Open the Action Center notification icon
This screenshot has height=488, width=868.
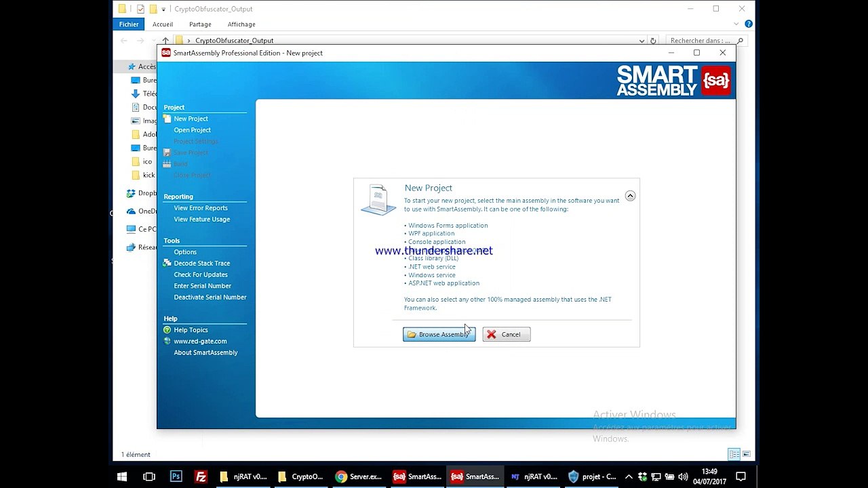pyautogui.click(x=741, y=476)
